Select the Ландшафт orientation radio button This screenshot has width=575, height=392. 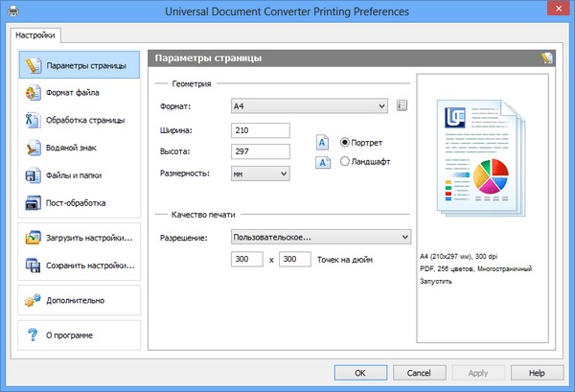345,162
